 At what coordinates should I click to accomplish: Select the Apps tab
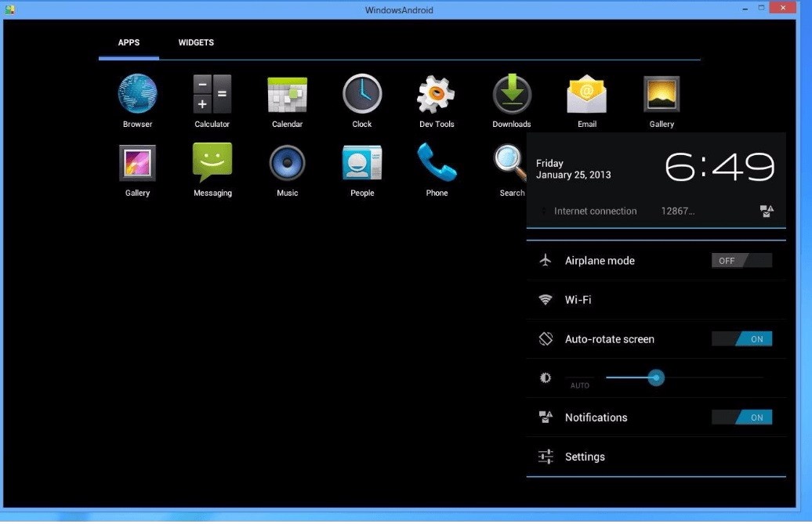(x=129, y=43)
